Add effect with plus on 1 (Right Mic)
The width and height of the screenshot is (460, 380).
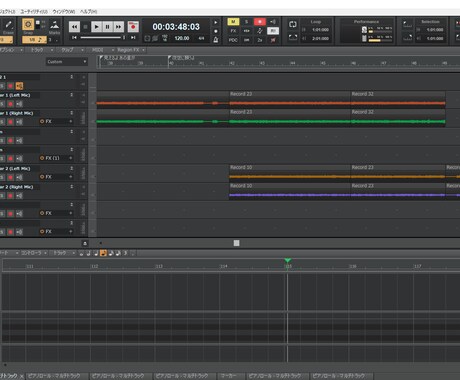(71, 121)
